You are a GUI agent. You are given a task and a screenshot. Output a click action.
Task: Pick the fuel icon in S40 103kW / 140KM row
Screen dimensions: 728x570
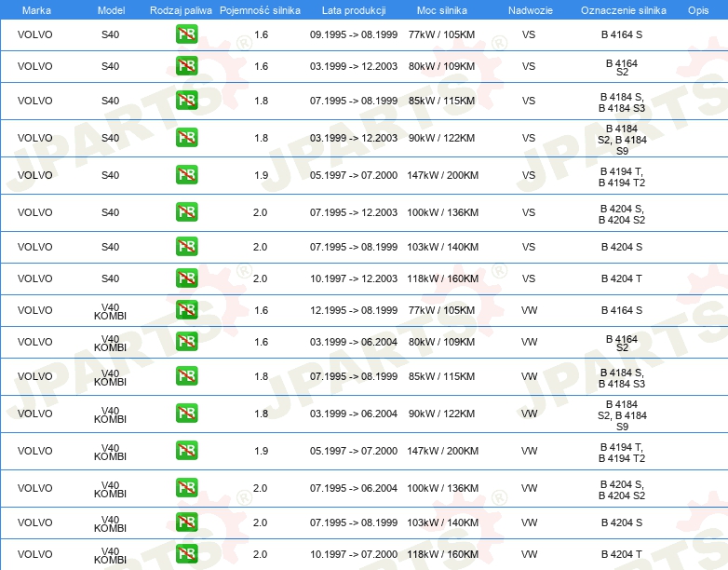click(186, 246)
